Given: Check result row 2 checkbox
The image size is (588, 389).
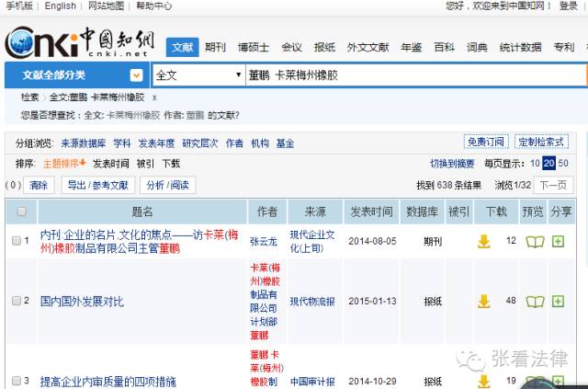Looking at the screenshot, I should 17,301.
